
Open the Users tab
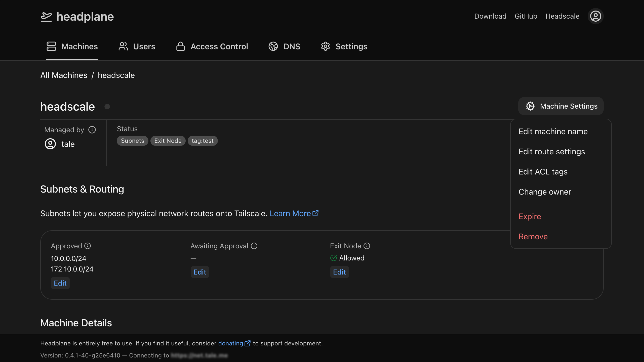(137, 47)
